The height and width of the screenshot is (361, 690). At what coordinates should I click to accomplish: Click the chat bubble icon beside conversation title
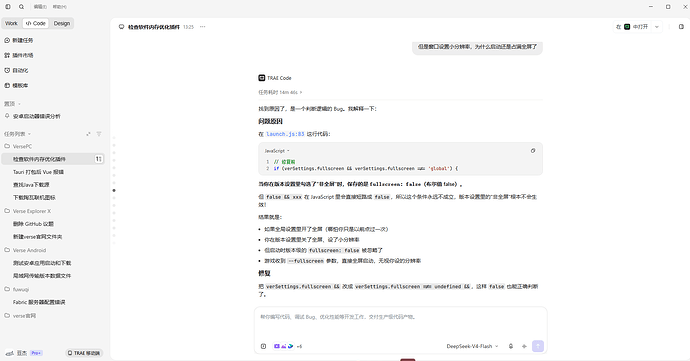121,27
